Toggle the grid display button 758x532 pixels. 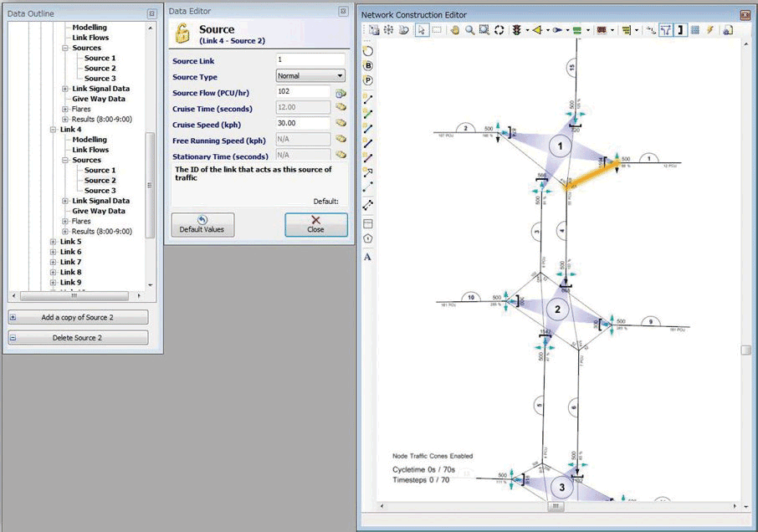695,30
